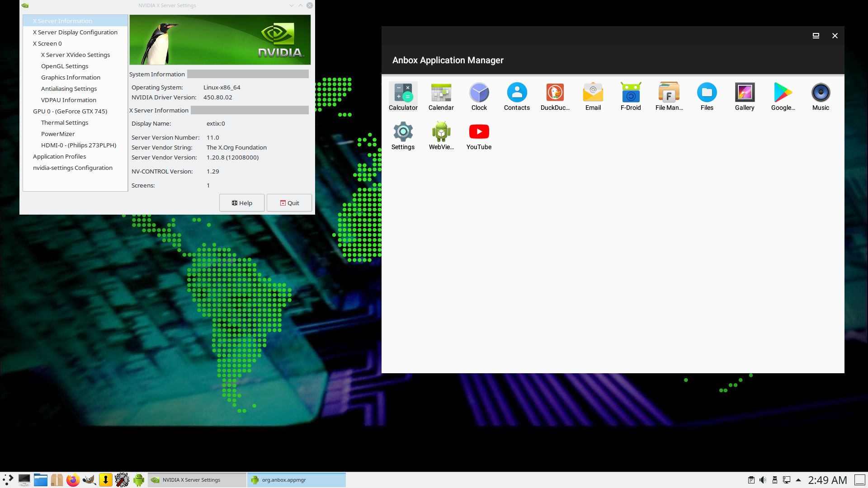Open the removable devices tray icon

(x=774, y=480)
